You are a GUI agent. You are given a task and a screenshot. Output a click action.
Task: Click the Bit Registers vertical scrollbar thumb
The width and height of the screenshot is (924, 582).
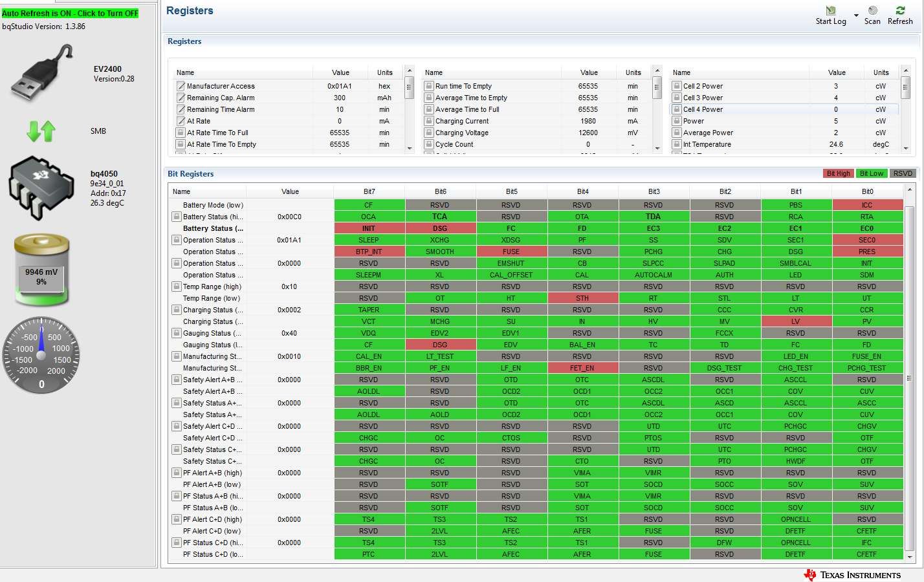click(x=909, y=378)
